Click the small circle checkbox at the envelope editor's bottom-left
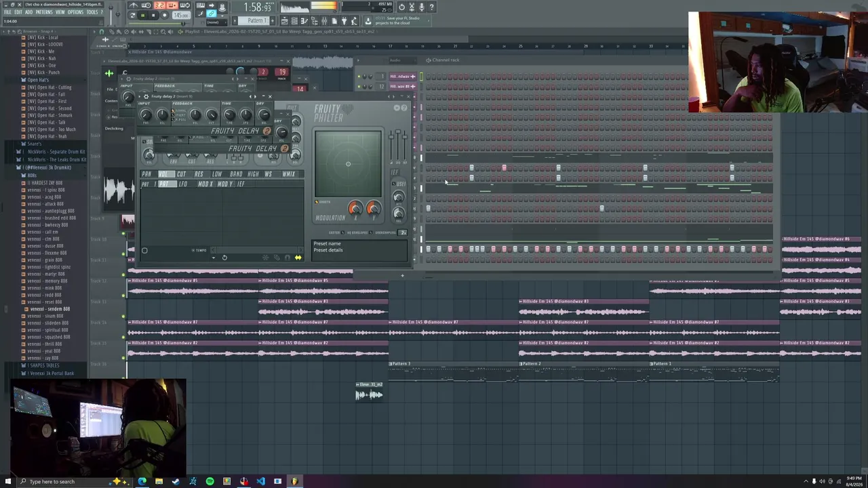The width and height of the screenshot is (868, 488). (144, 251)
